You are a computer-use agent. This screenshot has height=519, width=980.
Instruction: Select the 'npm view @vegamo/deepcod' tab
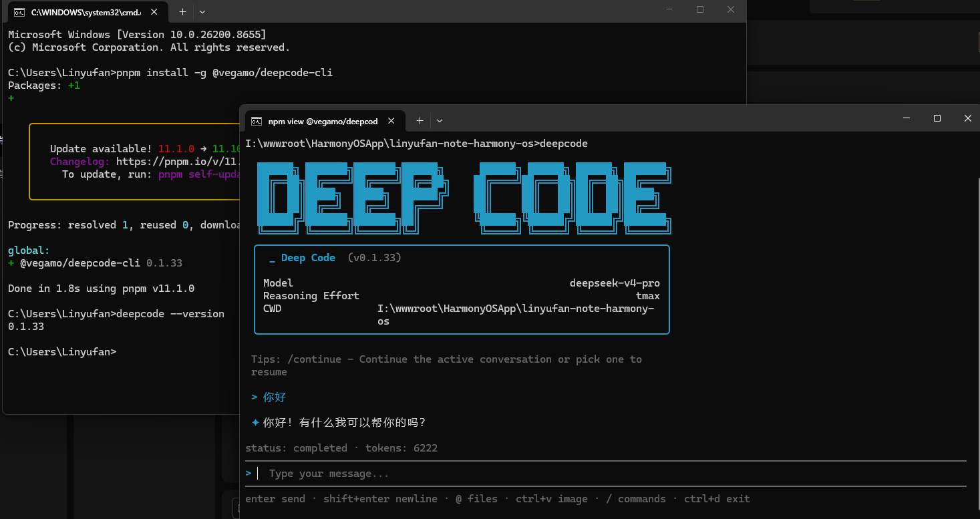324,121
